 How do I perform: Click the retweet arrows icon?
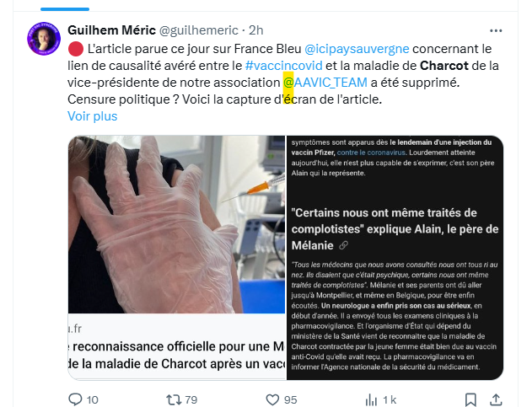(174, 399)
